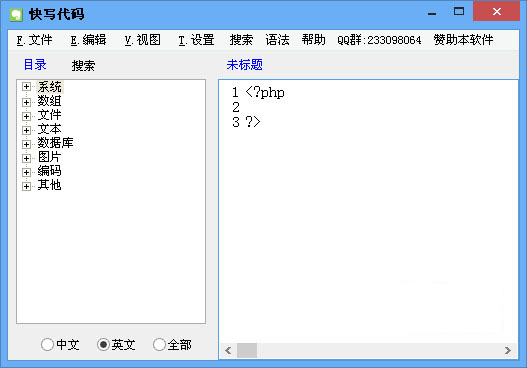Expand the 系统 tree node
Image resolution: width=527 pixels, height=368 pixels.
coord(26,87)
